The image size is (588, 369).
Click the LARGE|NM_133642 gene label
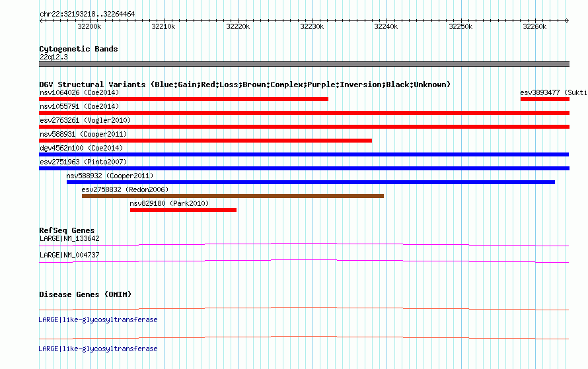69,239
